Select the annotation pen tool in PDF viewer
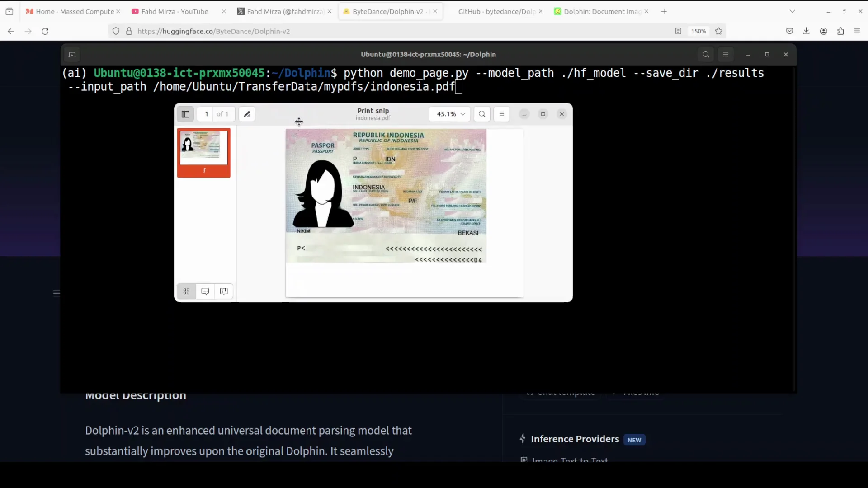 pyautogui.click(x=247, y=114)
